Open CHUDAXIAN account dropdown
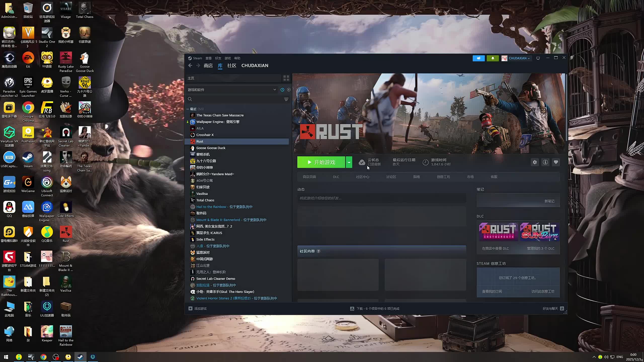 coord(517,58)
